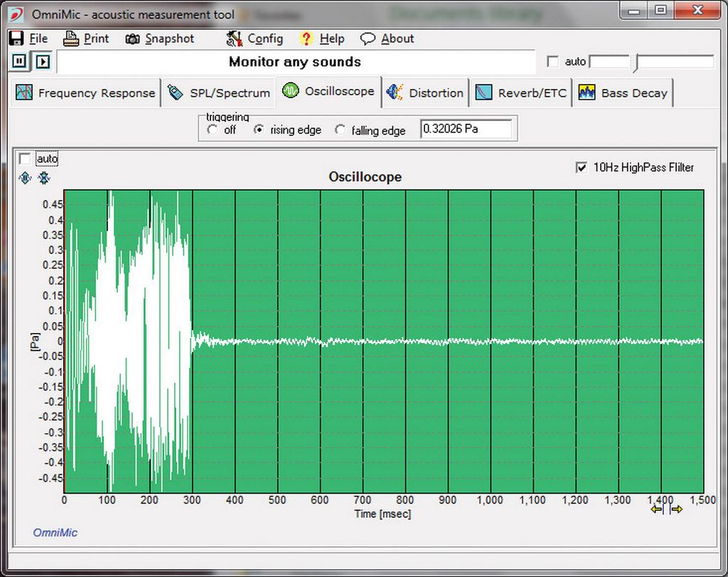This screenshot has width=728, height=577.
Task: Toggle the auto checkbox beside the top slider
Action: tap(552, 61)
